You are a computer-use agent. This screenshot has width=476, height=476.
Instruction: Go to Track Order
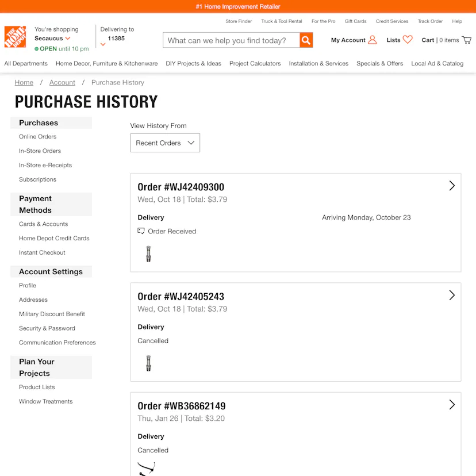pos(430,21)
